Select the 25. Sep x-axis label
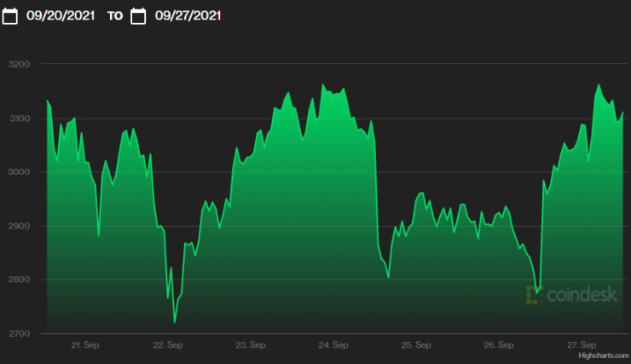631x364 pixels. click(415, 345)
